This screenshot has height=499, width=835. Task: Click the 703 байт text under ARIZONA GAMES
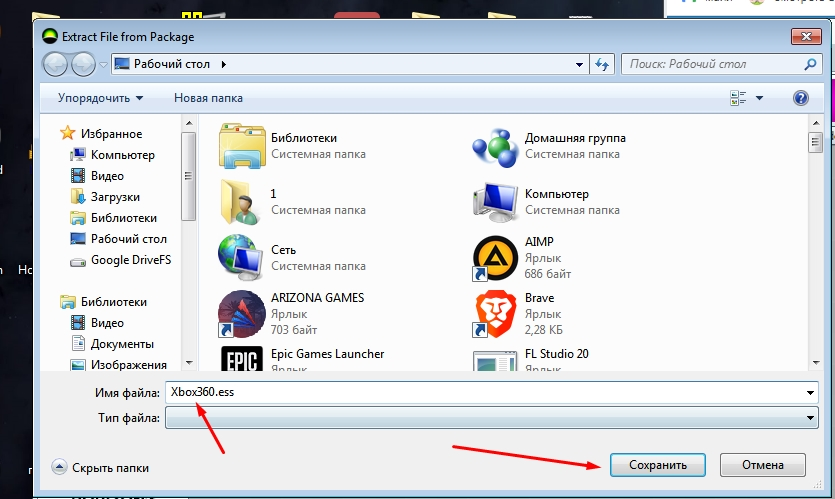(294, 330)
